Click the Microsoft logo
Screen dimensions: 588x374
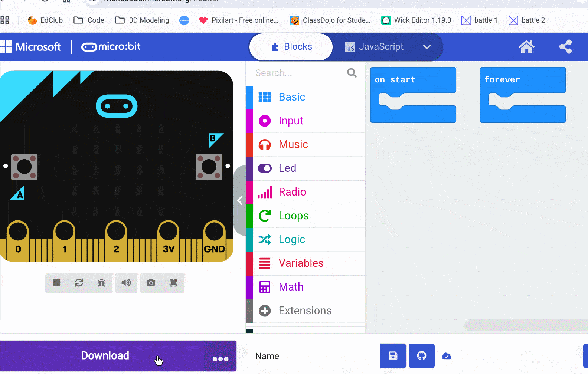[x=30, y=47]
